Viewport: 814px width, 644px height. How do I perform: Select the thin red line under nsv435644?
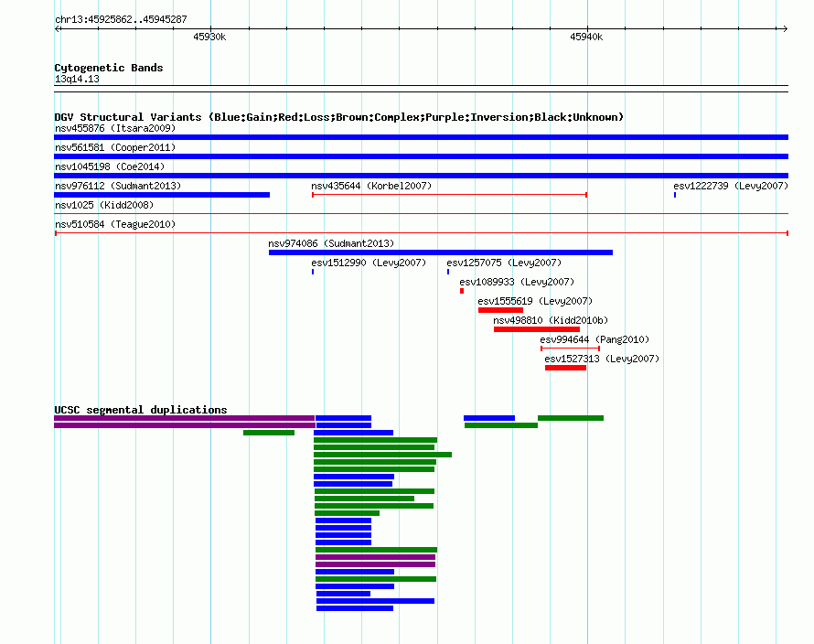(450, 195)
